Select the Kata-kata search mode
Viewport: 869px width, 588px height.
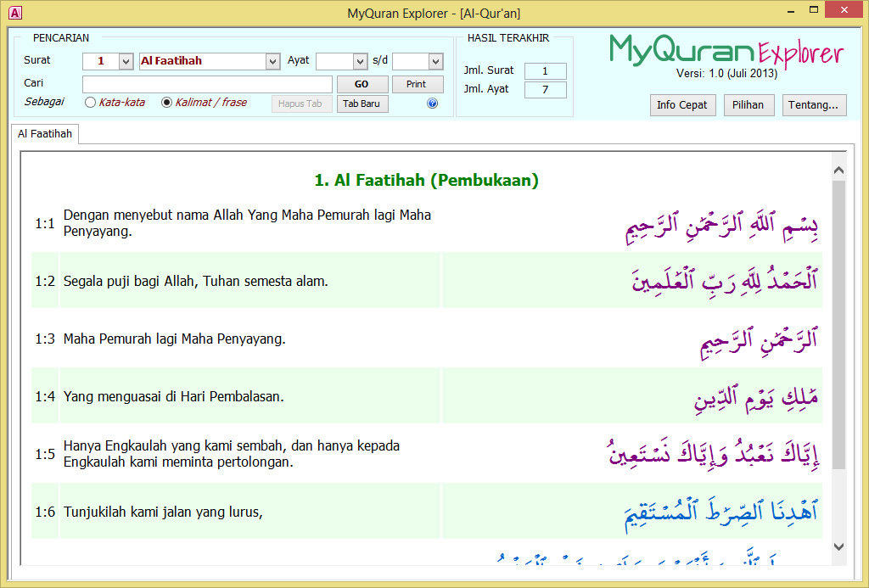pyautogui.click(x=90, y=103)
